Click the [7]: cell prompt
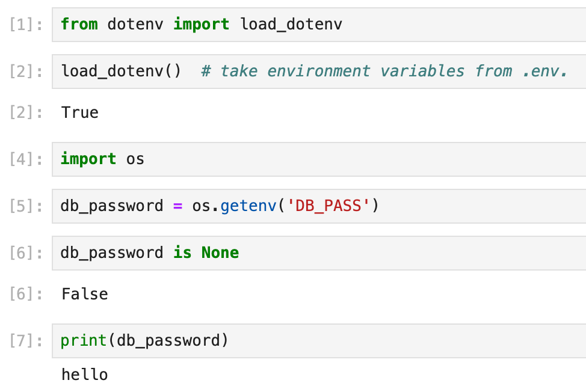The height and width of the screenshot is (392, 586). point(26,341)
